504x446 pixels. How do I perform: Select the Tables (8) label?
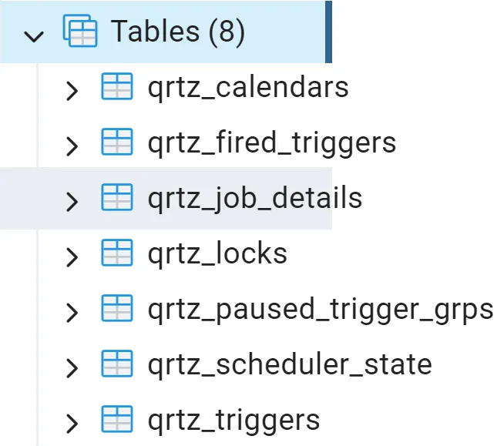point(178,32)
